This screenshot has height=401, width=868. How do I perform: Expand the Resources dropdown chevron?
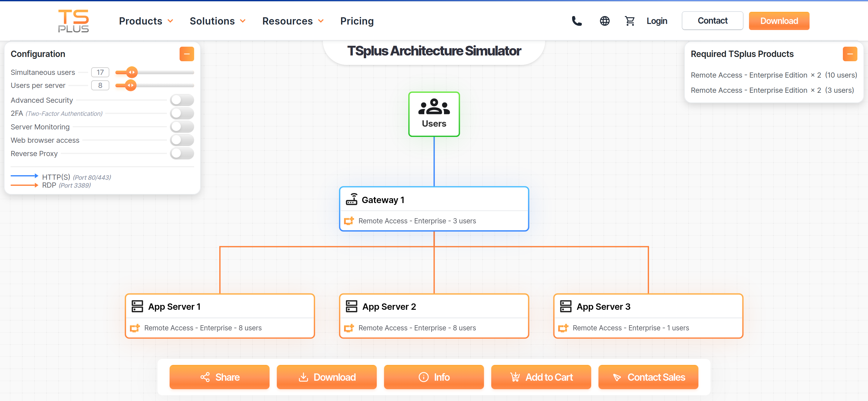pos(321,21)
